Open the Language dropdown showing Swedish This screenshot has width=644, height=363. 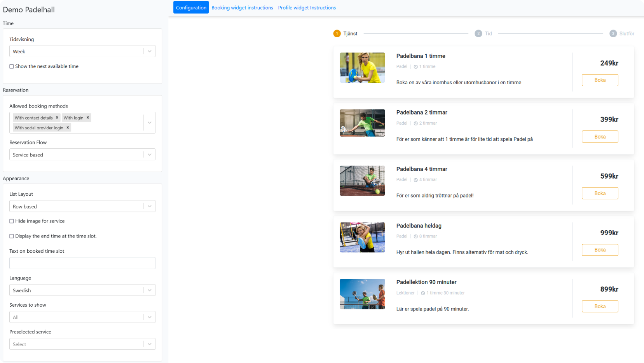[x=82, y=290]
